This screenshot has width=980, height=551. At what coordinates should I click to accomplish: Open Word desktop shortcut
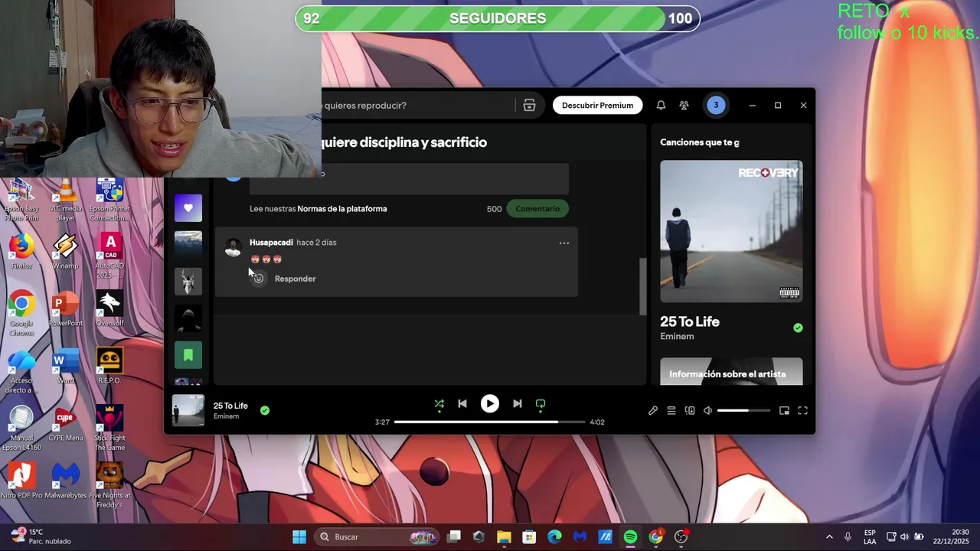tap(65, 367)
